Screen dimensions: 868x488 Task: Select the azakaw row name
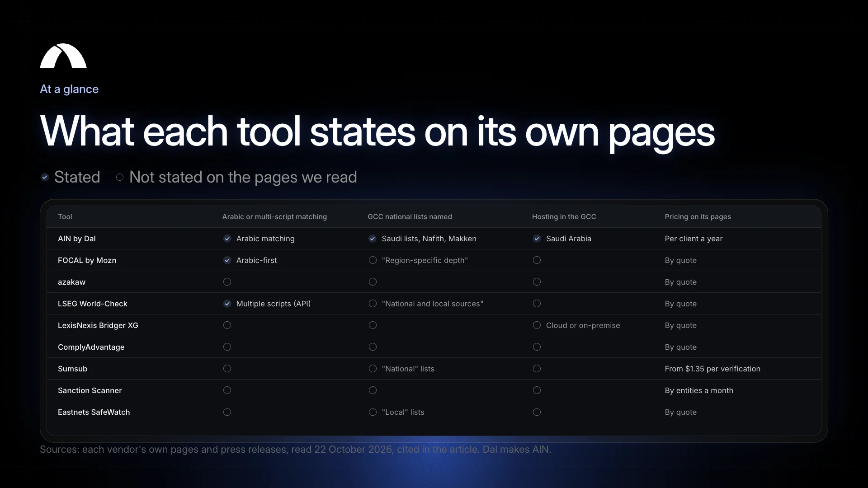(x=71, y=282)
